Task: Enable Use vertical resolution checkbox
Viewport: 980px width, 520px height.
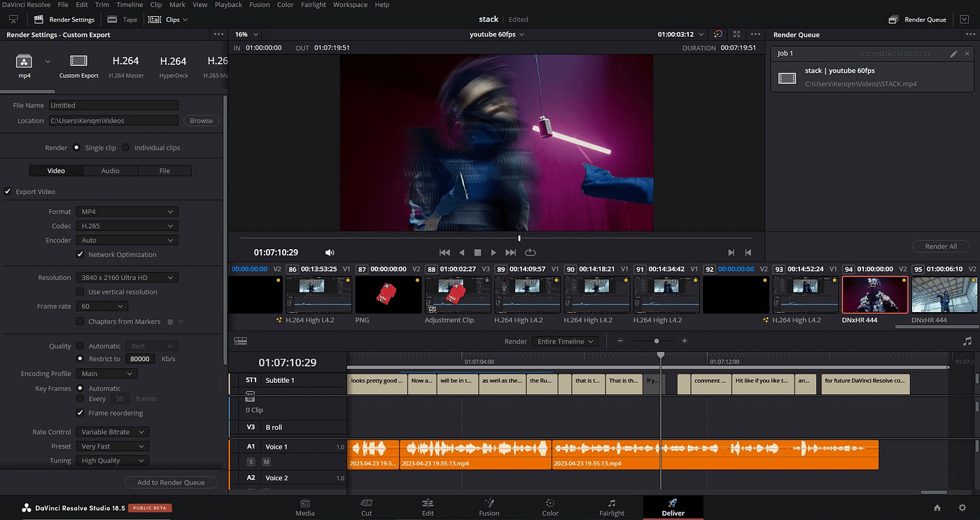Action: pyautogui.click(x=80, y=292)
